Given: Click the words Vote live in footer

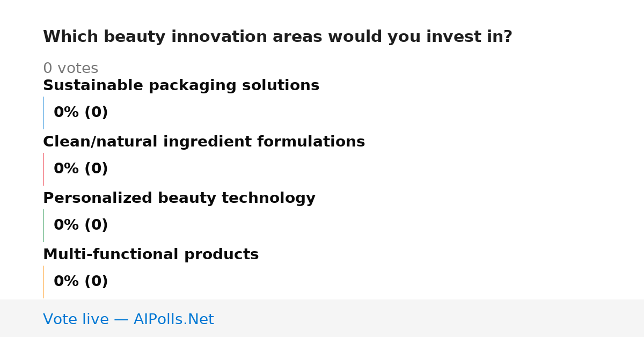Looking at the screenshot, I should point(76,319).
